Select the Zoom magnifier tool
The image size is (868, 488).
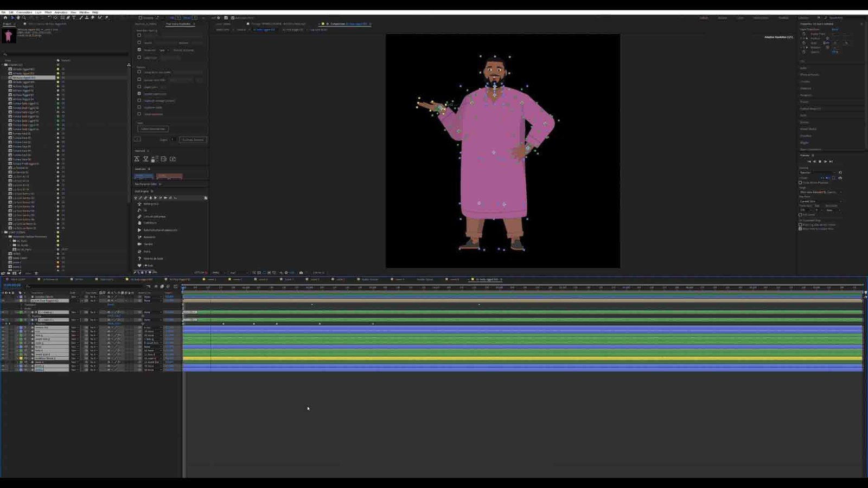(24, 17)
